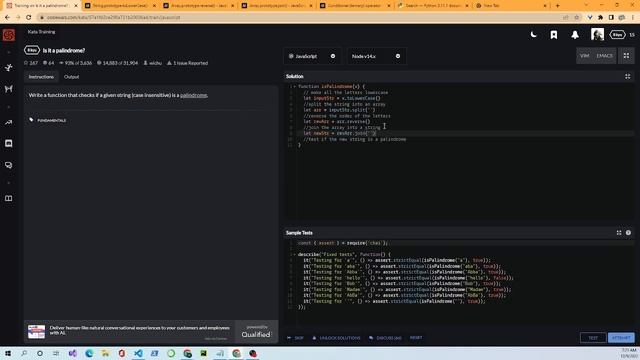Image resolution: width=640 pixels, height=360 pixels.
Task: Click the TEST button
Action: [593, 338]
